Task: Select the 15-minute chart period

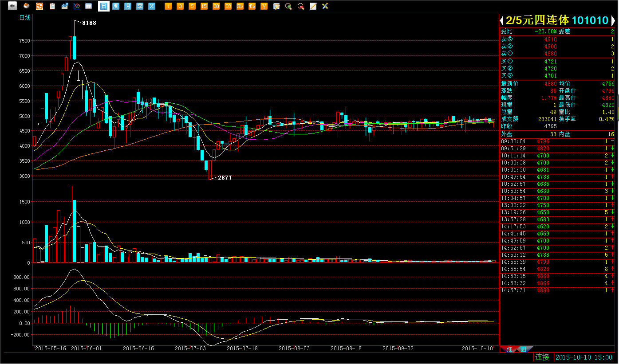Action: tap(204, 6)
